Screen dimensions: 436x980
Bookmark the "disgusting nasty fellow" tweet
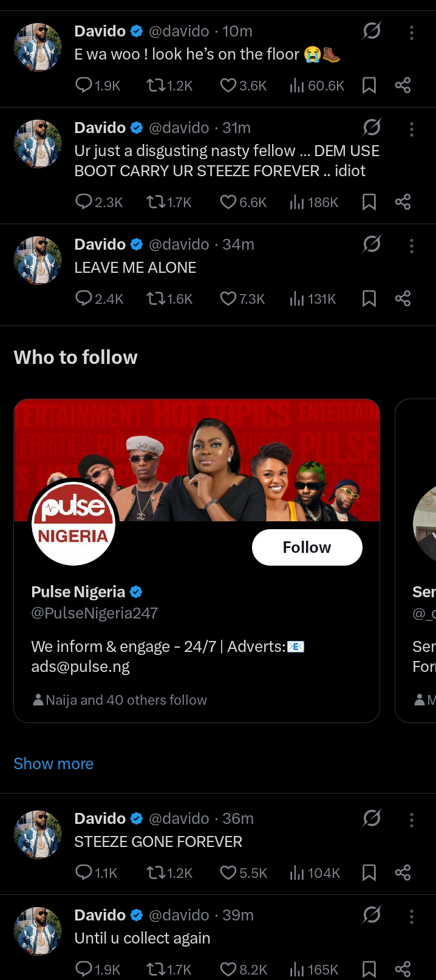[369, 202]
